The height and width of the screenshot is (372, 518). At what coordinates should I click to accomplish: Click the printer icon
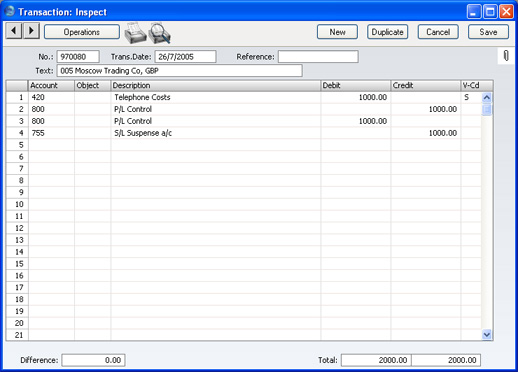(x=135, y=33)
